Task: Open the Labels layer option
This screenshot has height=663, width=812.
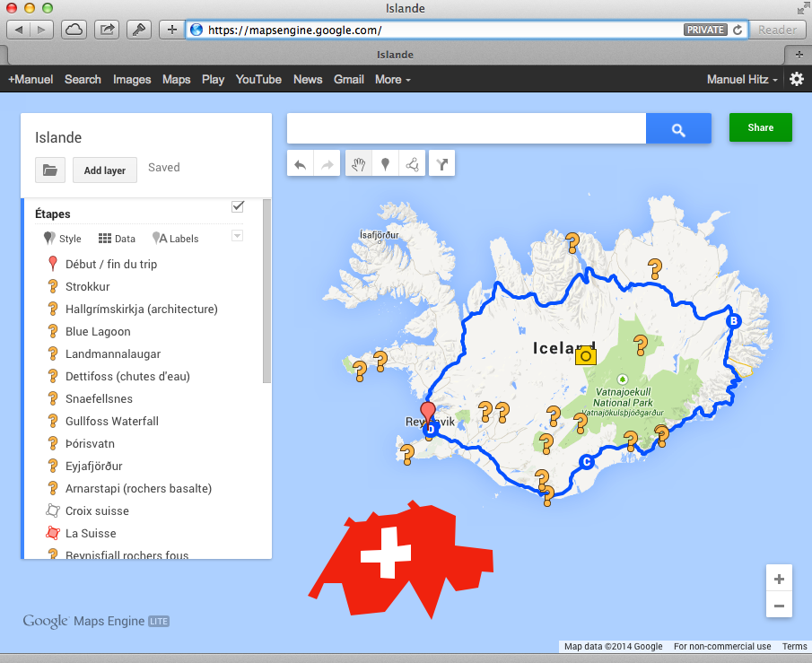Action: click(176, 239)
